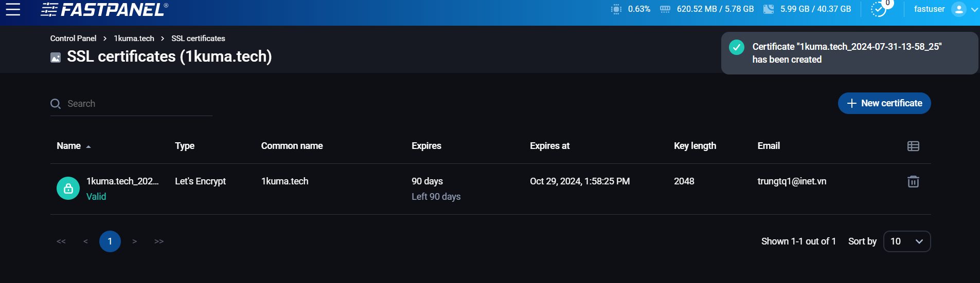Dismiss the certificate created notification
This screenshot has width=980, height=283.
(x=849, y=53)
